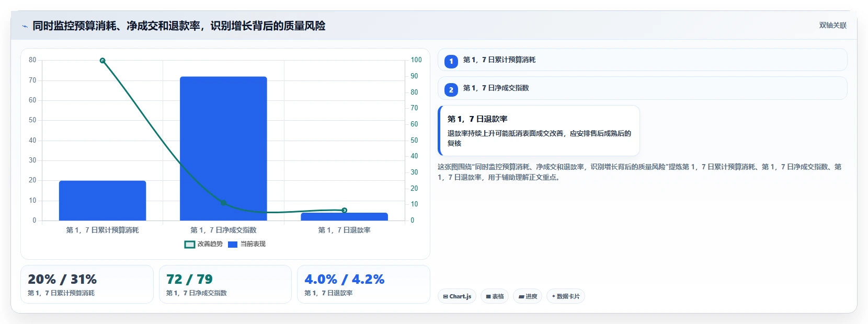Click the trend icon beside the card title

click(x=25, y=26)
